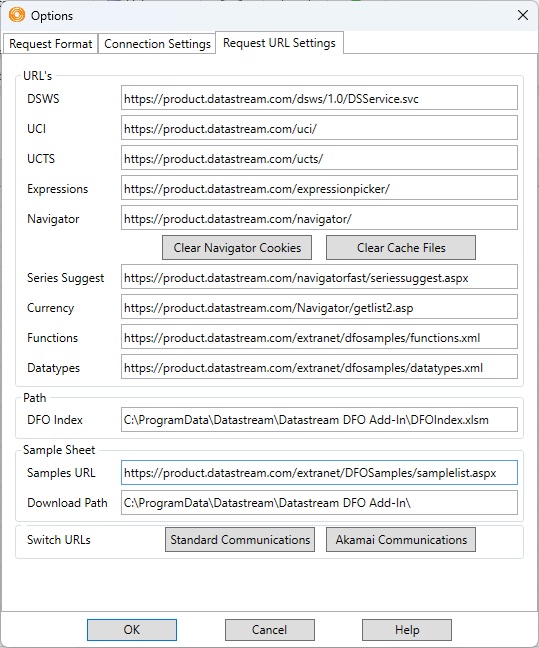This screenshot has width=539, height=648.
Task: Click the URL's group heading
Action: [37, 76]
